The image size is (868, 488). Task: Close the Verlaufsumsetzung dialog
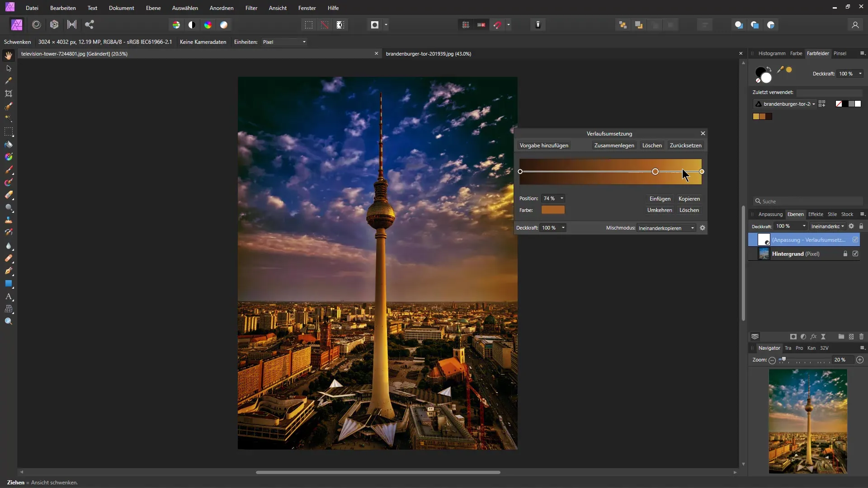[703, 133]
